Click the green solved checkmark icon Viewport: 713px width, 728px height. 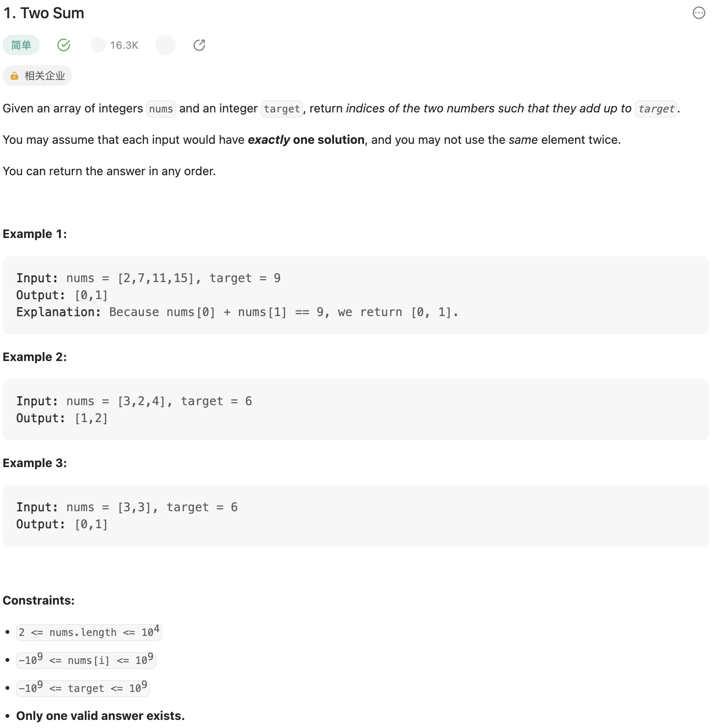coord(64,45)
